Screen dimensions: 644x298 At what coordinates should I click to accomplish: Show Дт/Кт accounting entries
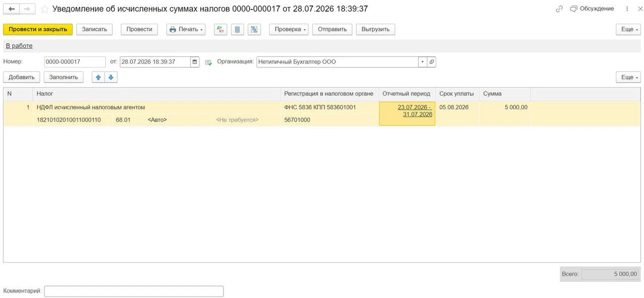point(220,29)
